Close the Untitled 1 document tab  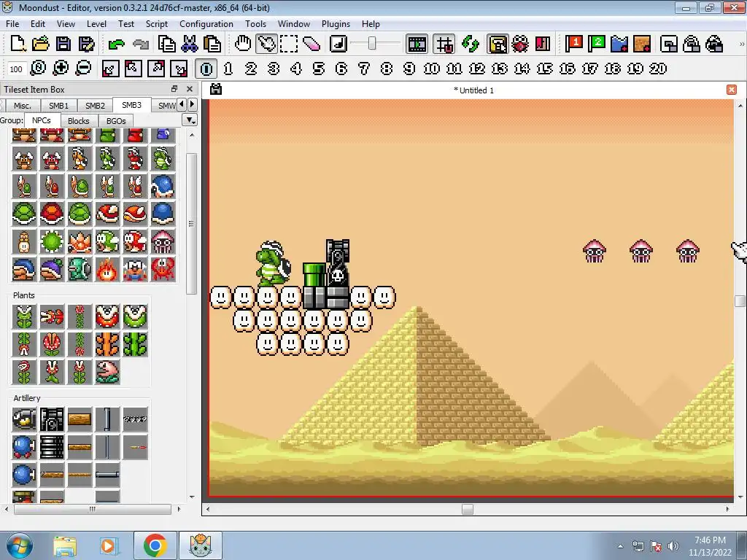[x=731, y=90]
